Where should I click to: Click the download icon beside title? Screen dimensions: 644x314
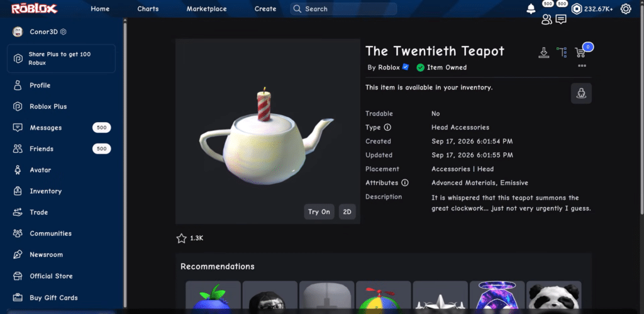(x=543, y=53)
